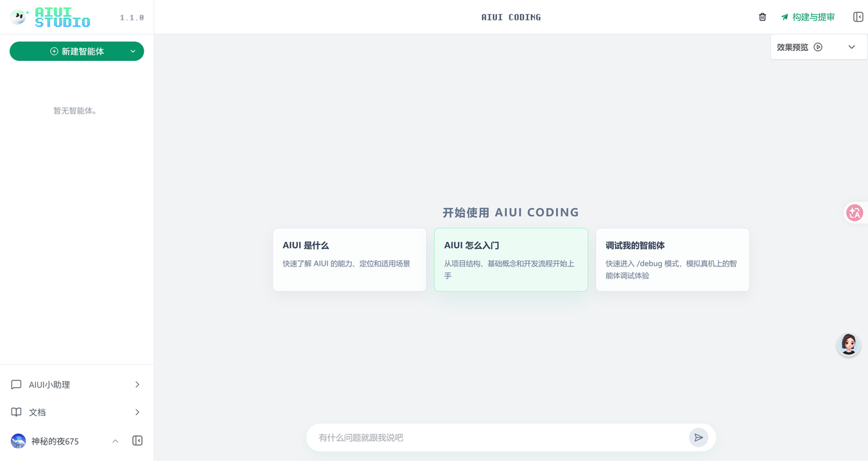Open the AIUI 怎么入门 card

click(x=511, y=260)
